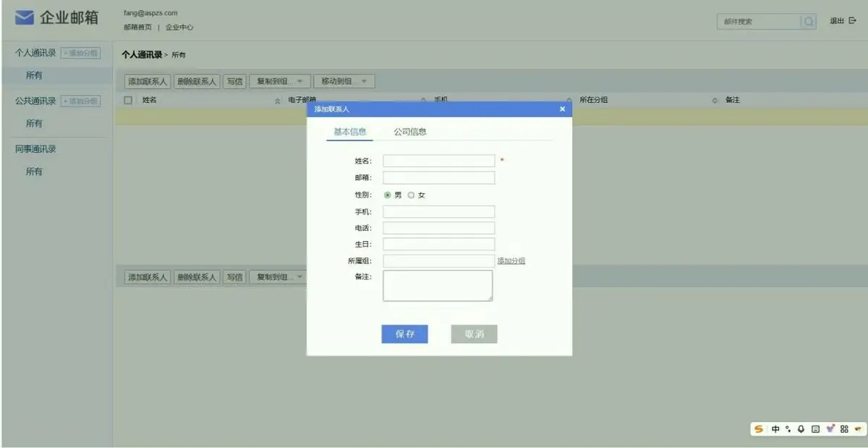This screenshot has width=868, height=448.
Task: Click the 姓名 input field in dialog
Action: 438,161
